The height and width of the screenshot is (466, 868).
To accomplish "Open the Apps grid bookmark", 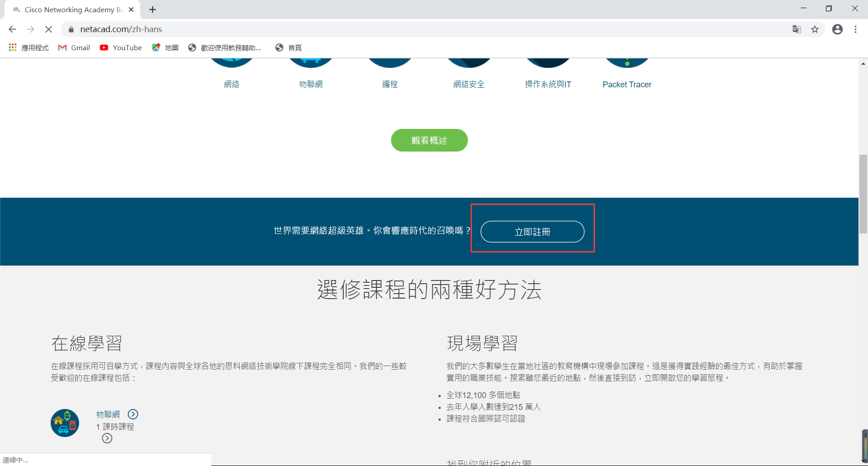I will (28, 48).
